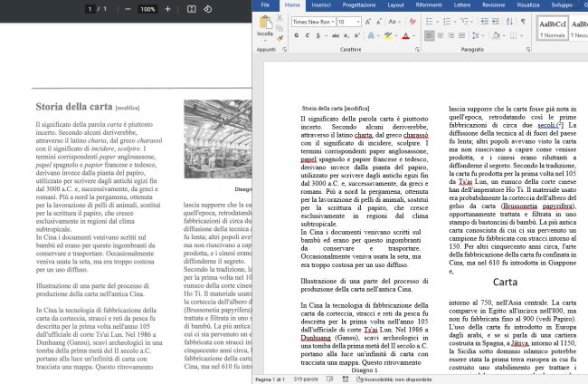This screenshot has height=384, width=588.
Task: Switch to the Inserisci tab
Action: [x=321, y=5]
